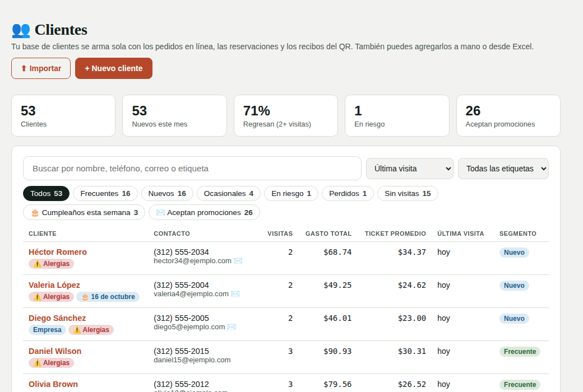Filter by Cumpleaños esta semana
The width and height of the screenshot is (583, 392).
[84, 213]
